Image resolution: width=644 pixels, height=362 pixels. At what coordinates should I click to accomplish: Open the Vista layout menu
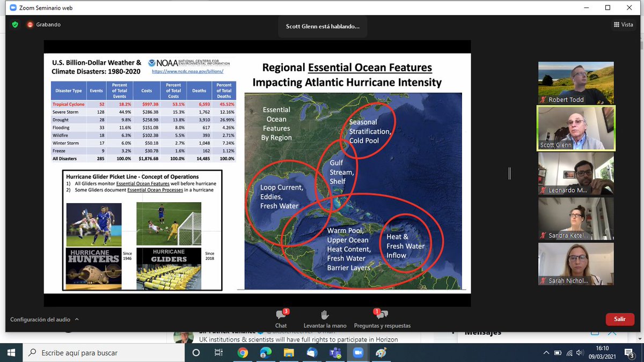623,25
